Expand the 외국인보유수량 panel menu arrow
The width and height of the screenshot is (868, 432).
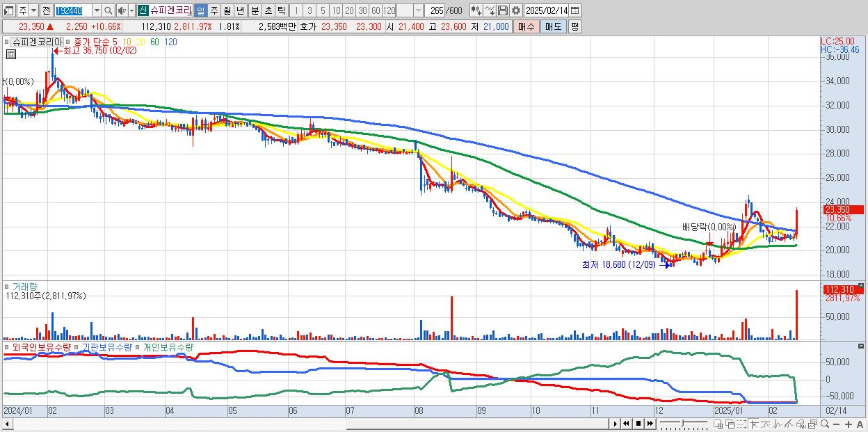click(7, 346)
